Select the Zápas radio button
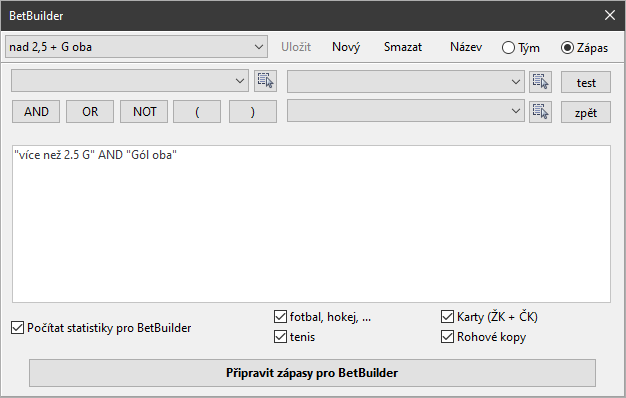The width and height of the screenshot is (626, 398). click(x=584, y=48)
